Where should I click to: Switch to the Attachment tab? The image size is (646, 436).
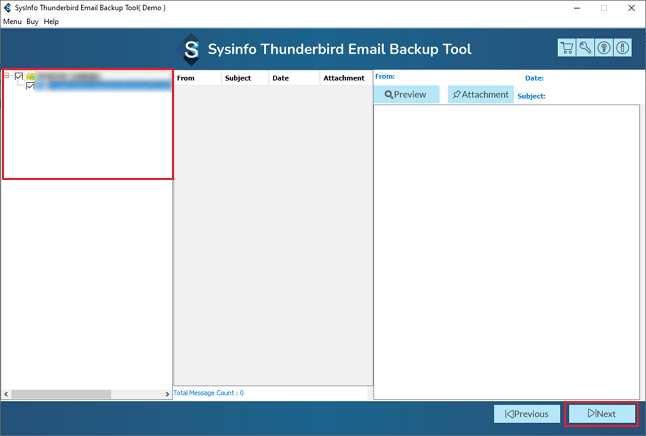click(x=480, y=95)
